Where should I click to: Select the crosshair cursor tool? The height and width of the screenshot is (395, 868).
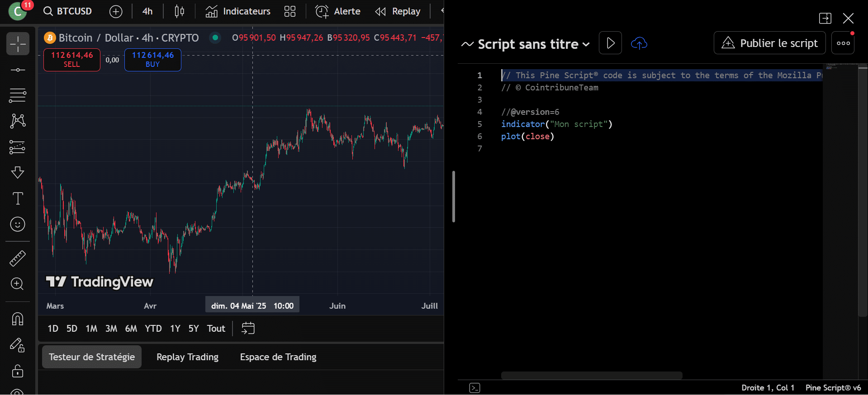coord(18,44)
